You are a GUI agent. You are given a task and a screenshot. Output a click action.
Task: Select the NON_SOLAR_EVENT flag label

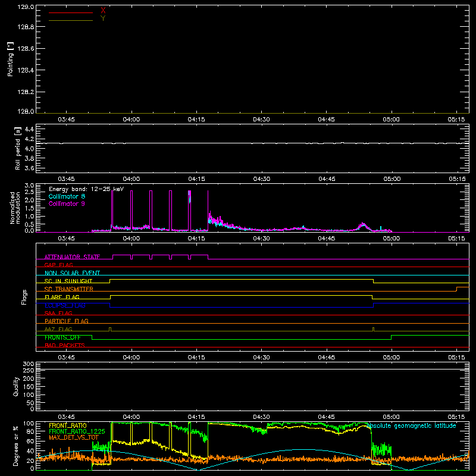(72, 273)
